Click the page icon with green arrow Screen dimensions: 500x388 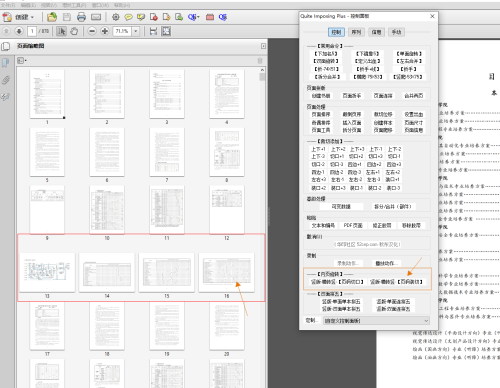(x=179, y=17)
